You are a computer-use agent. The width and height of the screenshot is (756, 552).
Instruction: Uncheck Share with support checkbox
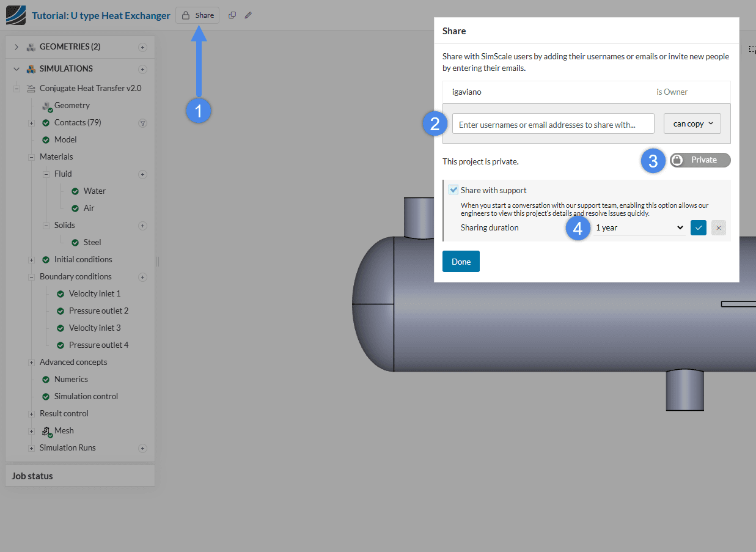pyautogui.click(x=453, y=190)
